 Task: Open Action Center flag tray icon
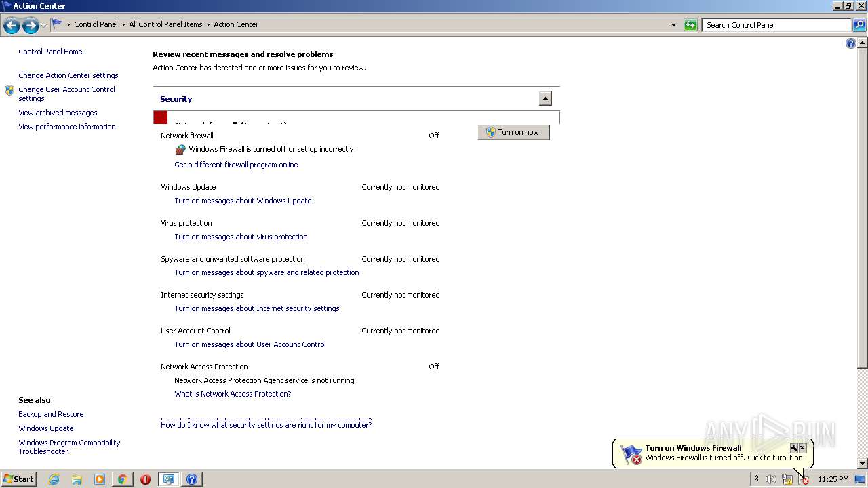pyautogui.click(x=804, y=479)
